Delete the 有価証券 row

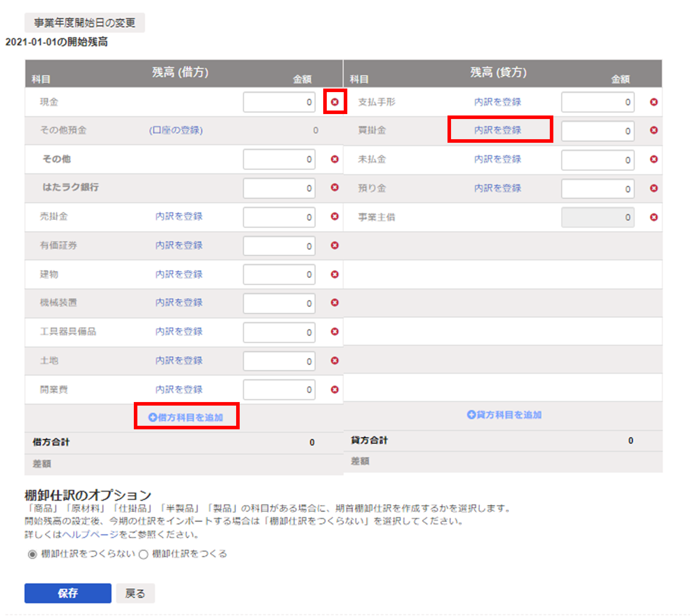click(335, 245)
